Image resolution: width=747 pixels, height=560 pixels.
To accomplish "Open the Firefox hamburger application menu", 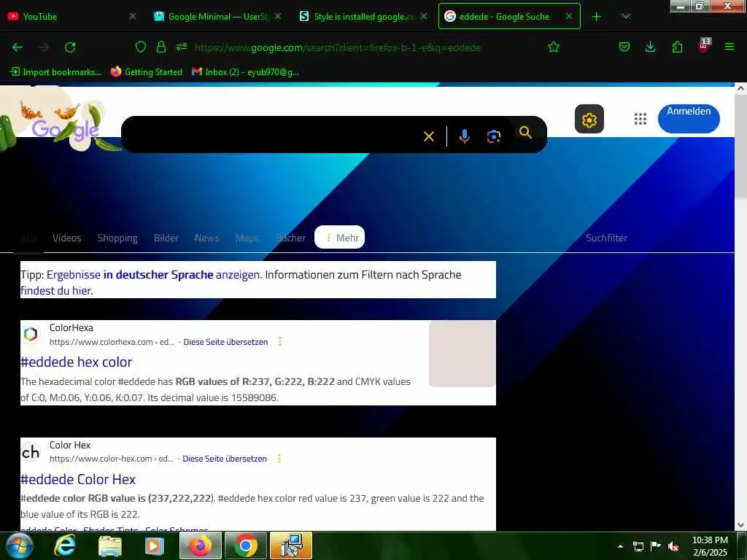I will [x=729, y=47].
